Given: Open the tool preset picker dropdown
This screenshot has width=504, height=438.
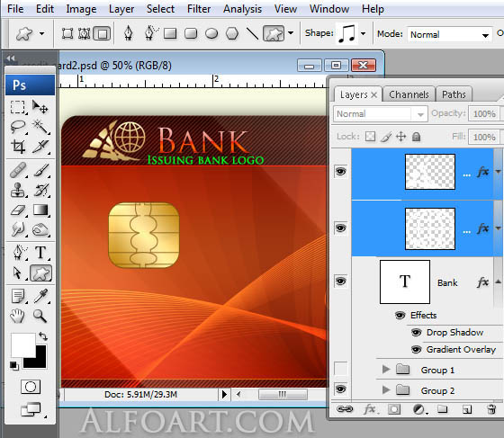Looking at the screenshot, I should click(x=41, y=33).
